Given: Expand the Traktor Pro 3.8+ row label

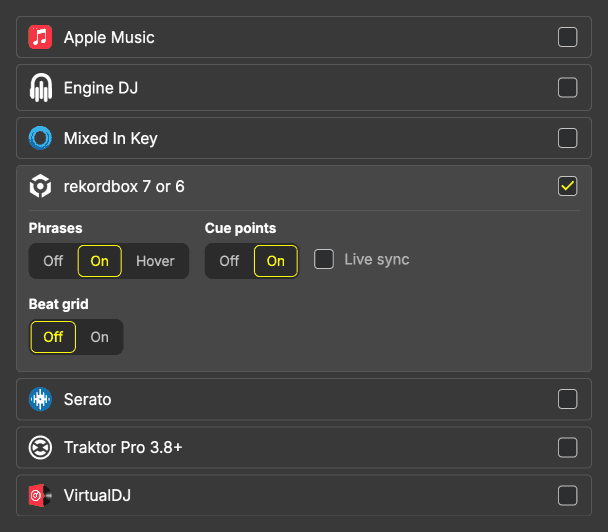Looking at the screenshot, I should [123, 447].
